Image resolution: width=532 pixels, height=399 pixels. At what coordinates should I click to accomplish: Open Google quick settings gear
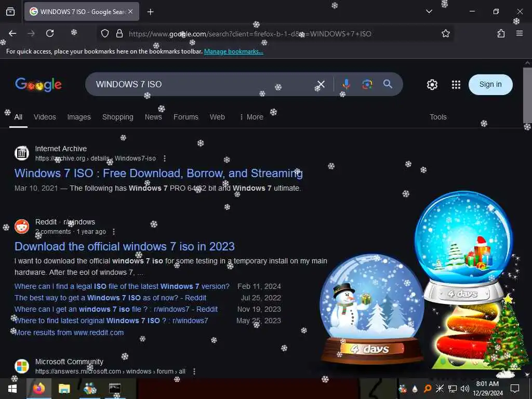tap(432, 85)
